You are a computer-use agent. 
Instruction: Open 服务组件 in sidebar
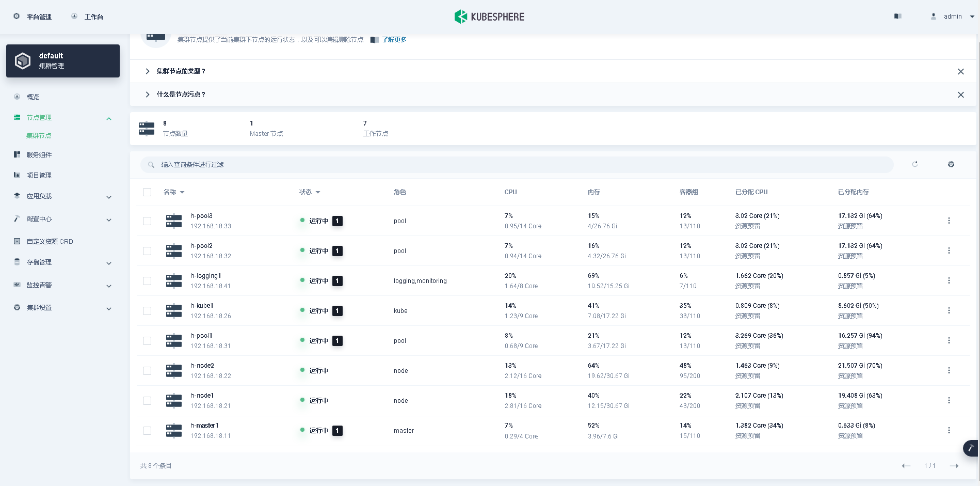(x=39, y=154)
